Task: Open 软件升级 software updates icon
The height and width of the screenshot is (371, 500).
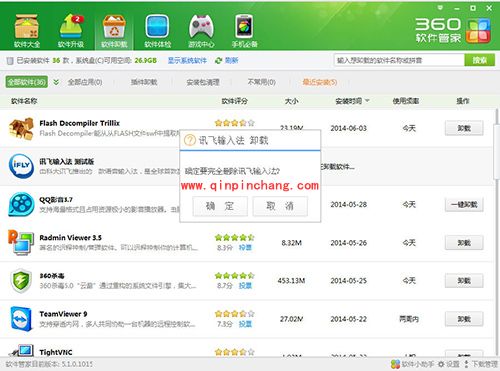Action: [x=71, y=31]
